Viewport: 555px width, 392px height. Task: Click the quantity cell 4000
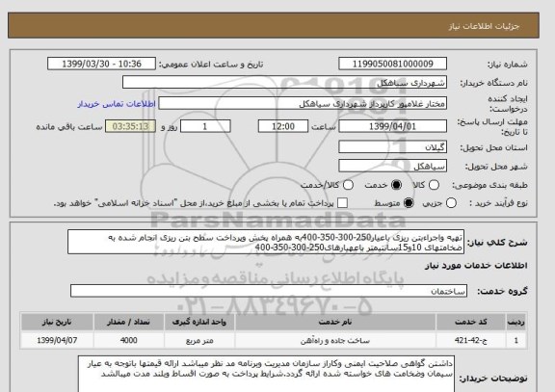point(128,340)
